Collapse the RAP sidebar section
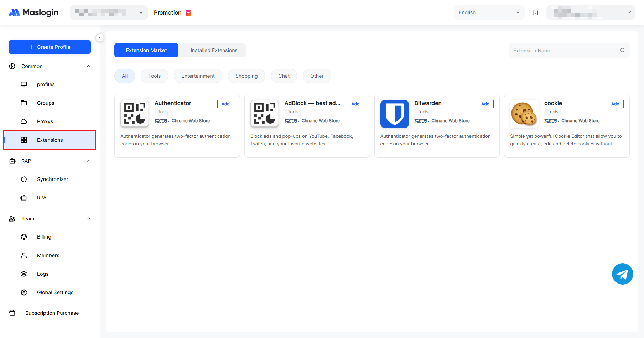 pyautogui.click(x=89, y=161)
